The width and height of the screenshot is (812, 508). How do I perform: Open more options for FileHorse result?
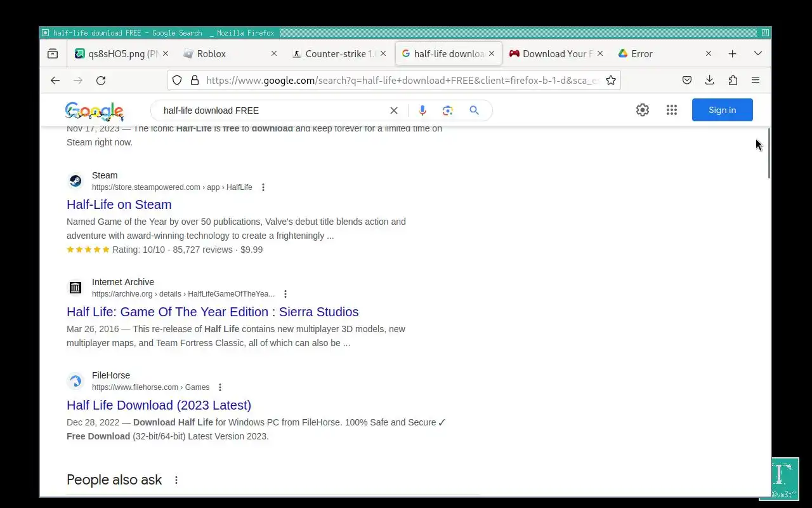click(x=220, y=387)
